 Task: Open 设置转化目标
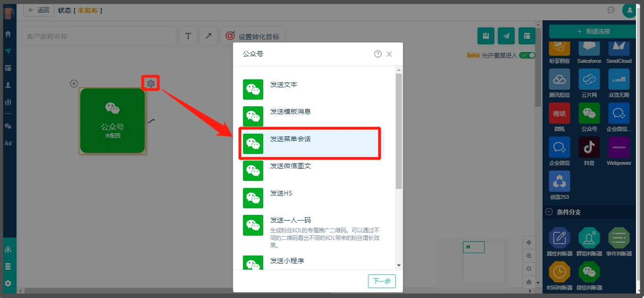(252, 36)
